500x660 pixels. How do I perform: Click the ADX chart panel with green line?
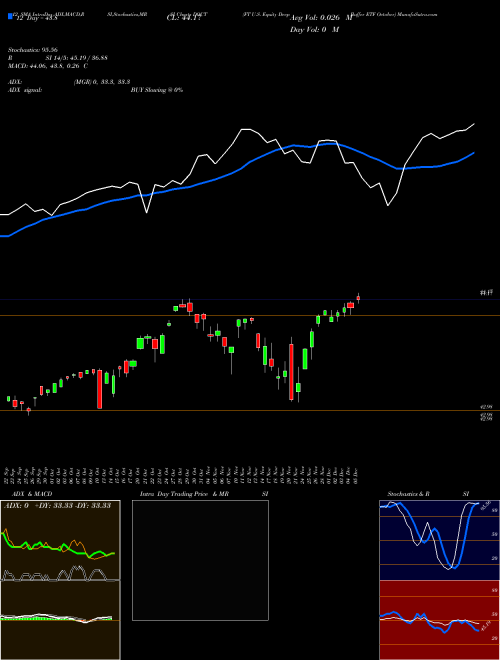60,540
